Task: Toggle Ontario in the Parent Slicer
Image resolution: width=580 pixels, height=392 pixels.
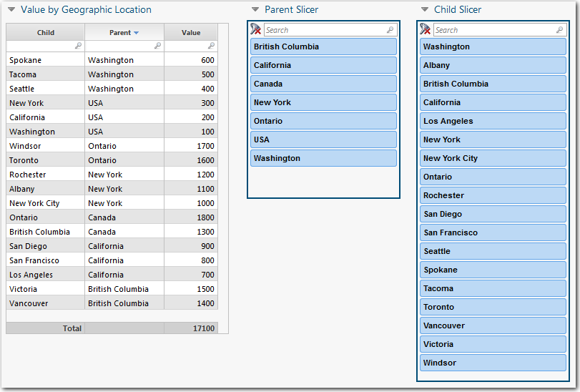Action: 323,121
